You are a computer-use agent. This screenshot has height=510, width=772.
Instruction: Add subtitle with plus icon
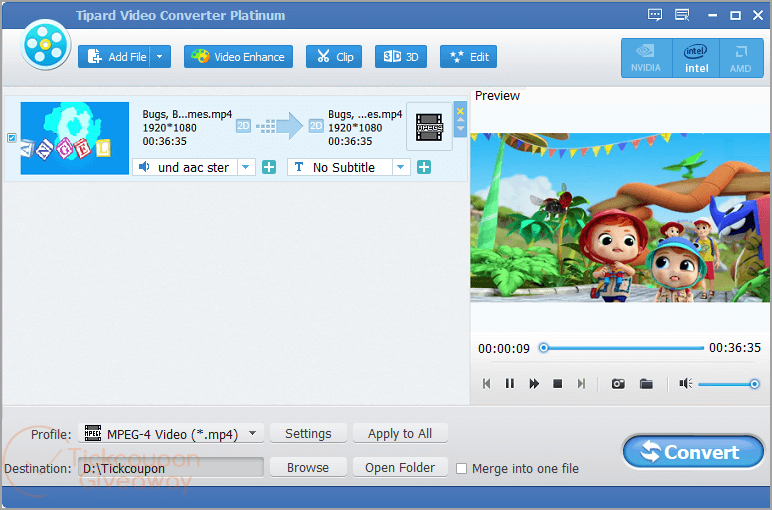coord(424,167)
